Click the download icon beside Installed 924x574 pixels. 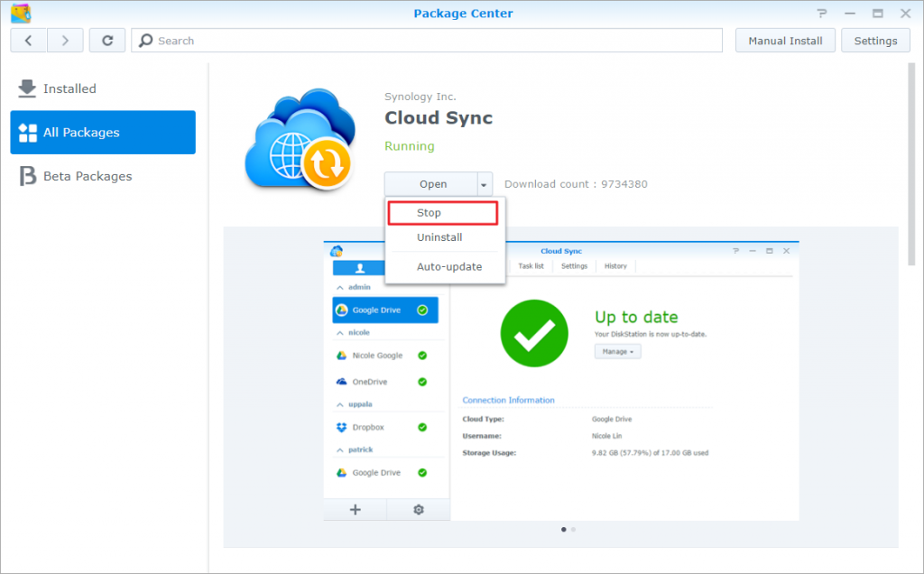pyautogui.click(x=25, y=88)
